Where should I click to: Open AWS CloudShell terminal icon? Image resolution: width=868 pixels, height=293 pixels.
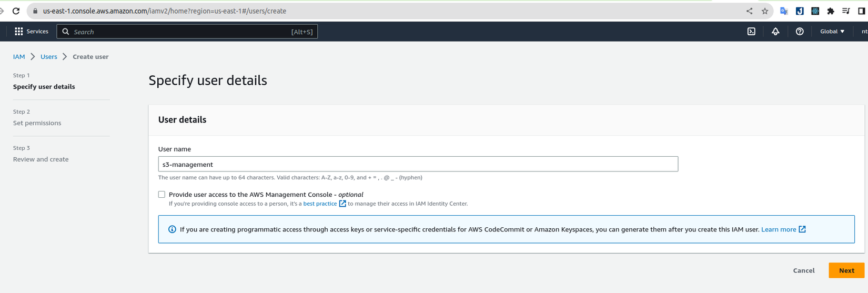click(x=751, y=32)
